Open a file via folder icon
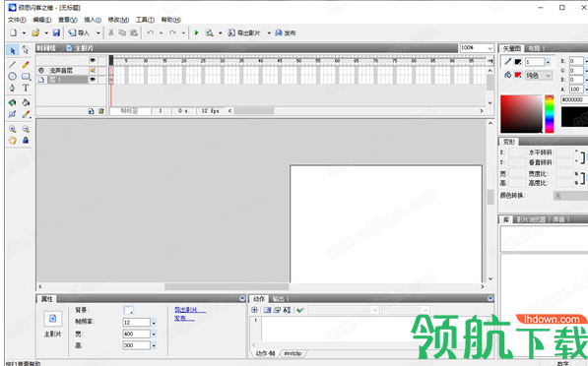Screen dimensions: 588x366 click(35, 33)
